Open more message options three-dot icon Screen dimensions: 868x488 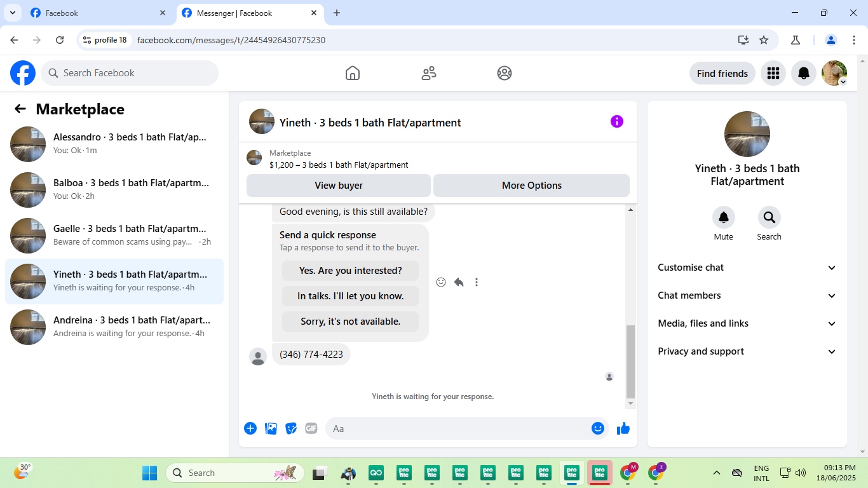pyautogui.click(x=477, y=282)
